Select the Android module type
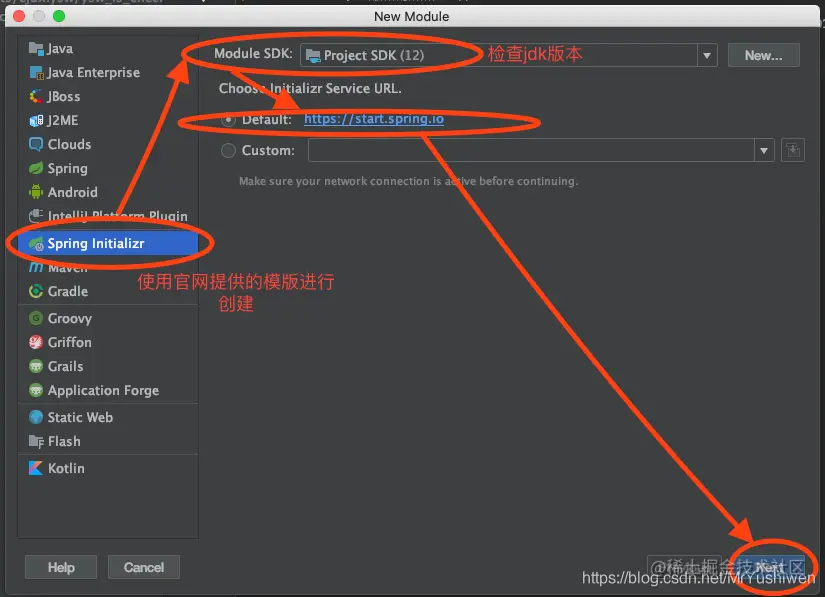This screenshot has height=597, width=825. pos(69,192)
